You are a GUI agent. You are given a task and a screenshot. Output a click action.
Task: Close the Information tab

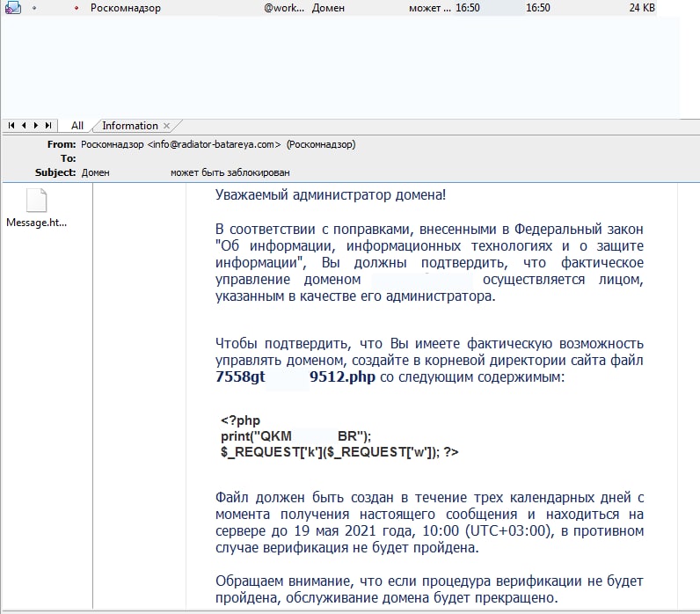(x=166, y=126)
